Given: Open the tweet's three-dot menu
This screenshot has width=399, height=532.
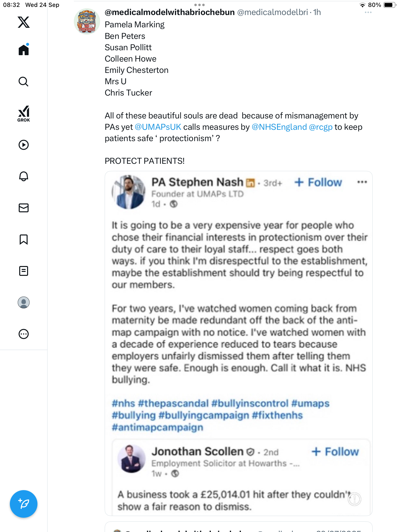Looking at the screenshot, I should pyautogui.click(x=368, y=12).
